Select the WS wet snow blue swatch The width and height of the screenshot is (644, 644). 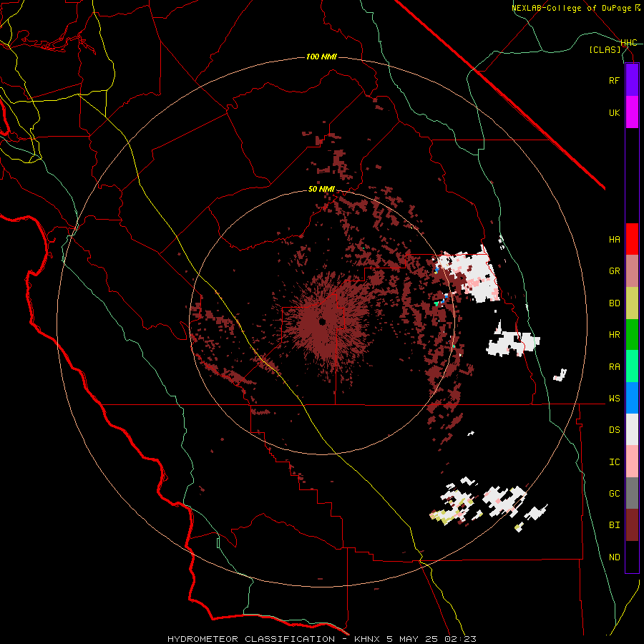pos(632,398)
